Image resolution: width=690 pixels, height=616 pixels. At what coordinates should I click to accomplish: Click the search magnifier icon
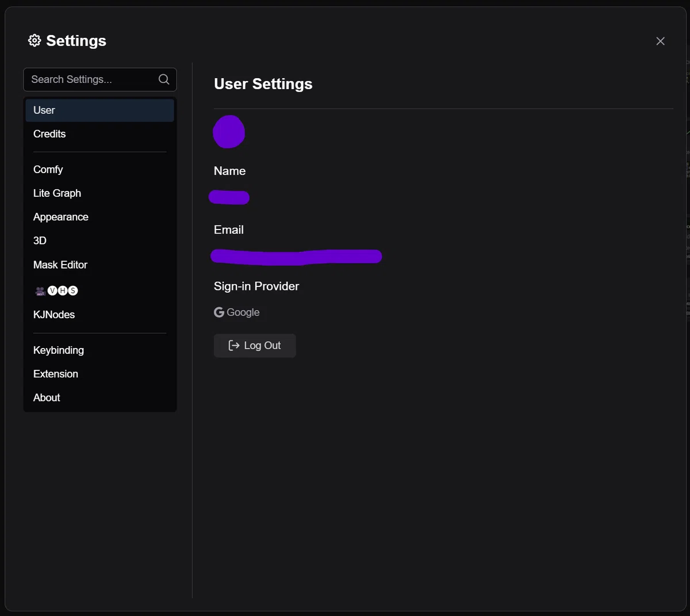(x=164, y=79)
